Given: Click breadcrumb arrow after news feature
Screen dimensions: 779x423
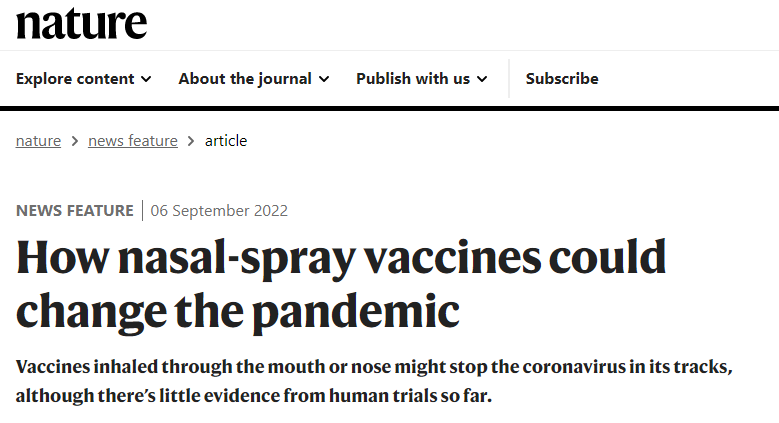Looking at the screenshot, I should [x=191, y=142].
